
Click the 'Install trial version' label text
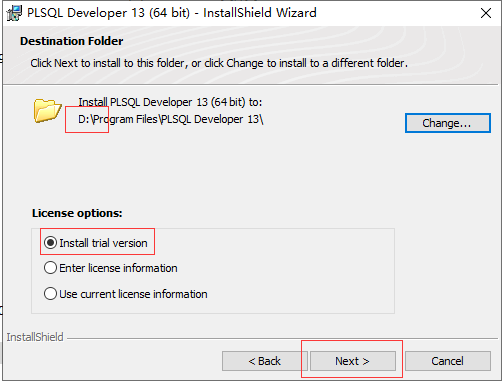point(103,243)
